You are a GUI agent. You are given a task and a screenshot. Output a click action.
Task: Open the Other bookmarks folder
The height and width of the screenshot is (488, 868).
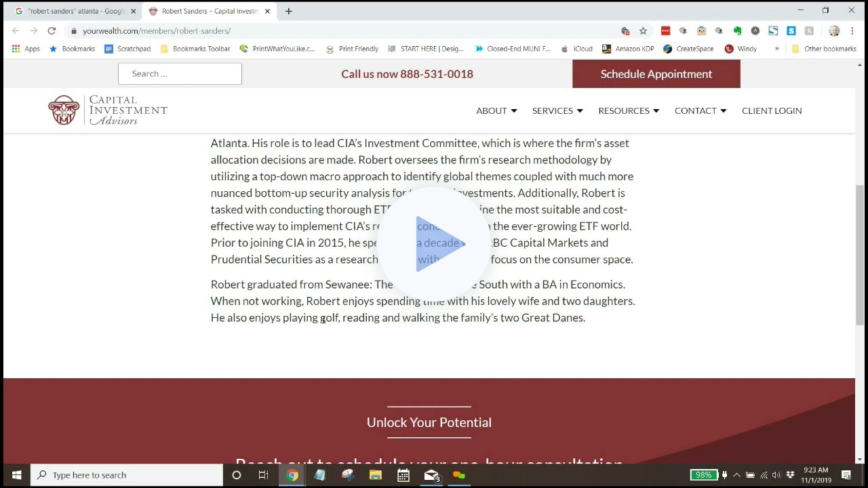click(823, 49)
